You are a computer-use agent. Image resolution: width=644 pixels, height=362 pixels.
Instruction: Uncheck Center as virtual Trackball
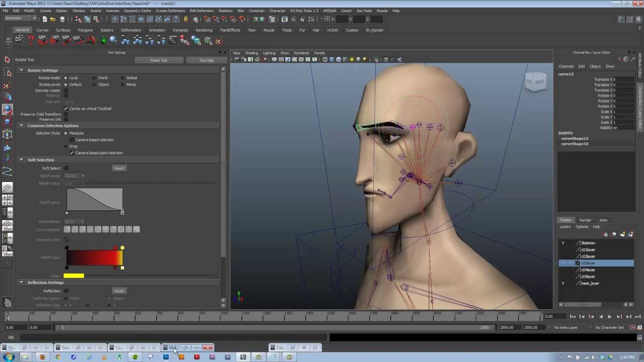pos(66,109)
